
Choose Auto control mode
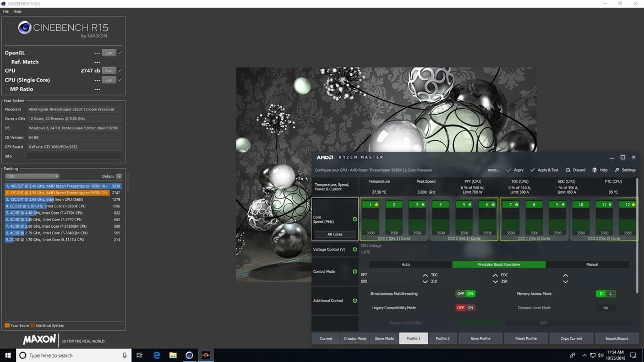(x=406, y=264)
